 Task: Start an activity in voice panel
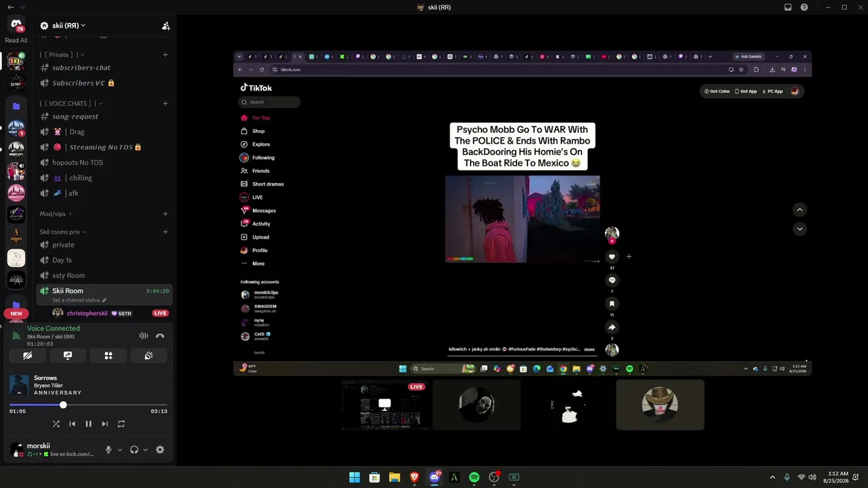pyautogui.click(x=108, y=355)
